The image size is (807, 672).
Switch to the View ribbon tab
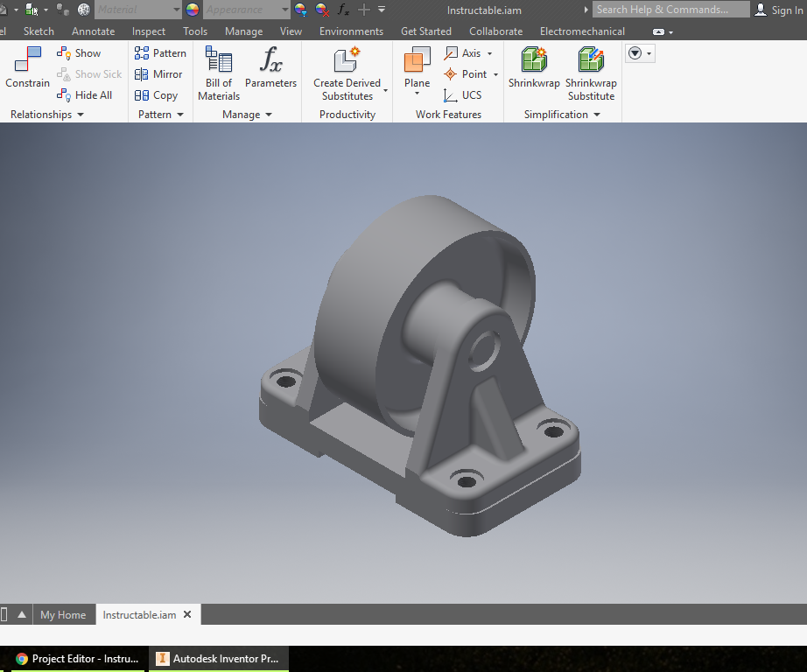tap(291, 31)
